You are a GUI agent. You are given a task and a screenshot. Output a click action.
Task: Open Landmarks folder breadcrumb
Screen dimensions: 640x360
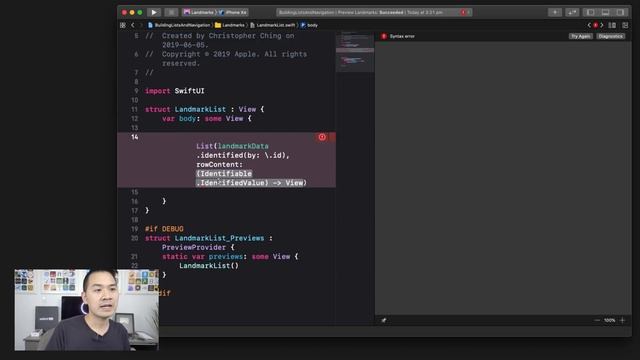[x=230, y=25]
